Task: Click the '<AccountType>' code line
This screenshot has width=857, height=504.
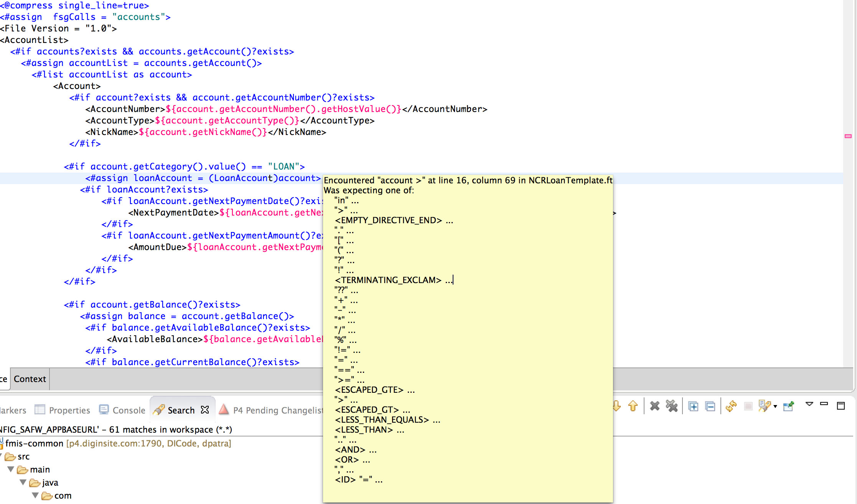Action: click(x=230, y=120)
